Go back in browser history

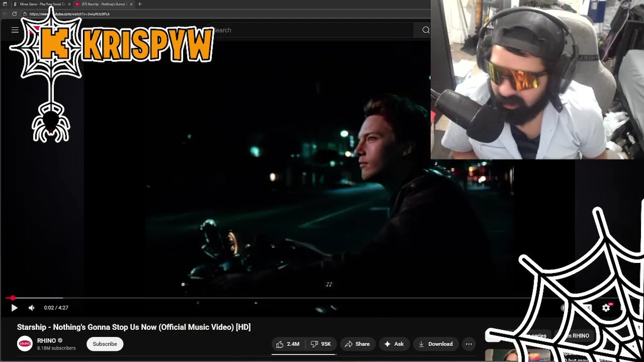point(5,14)
